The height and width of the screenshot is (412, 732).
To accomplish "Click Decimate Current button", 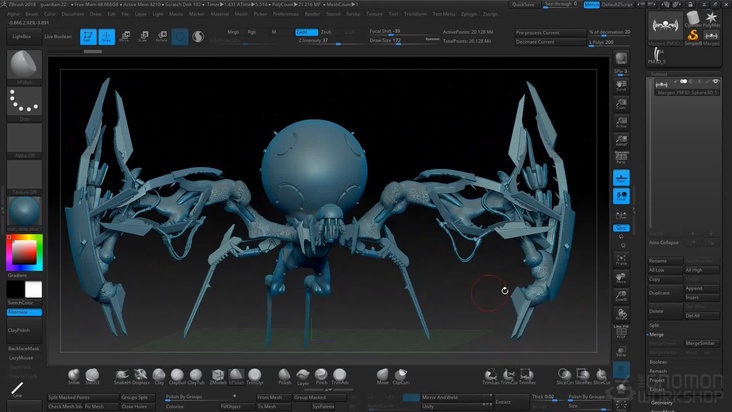I will pyautogui.click(x=550, y=42).
